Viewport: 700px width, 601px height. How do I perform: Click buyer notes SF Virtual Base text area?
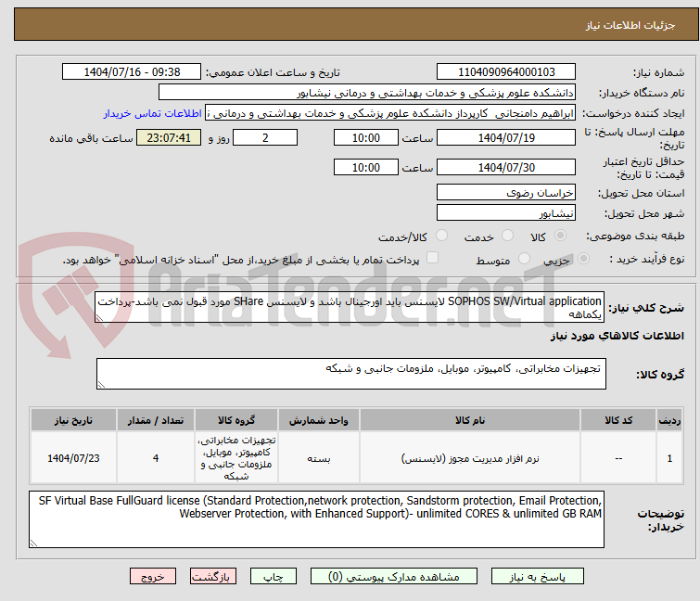316,519
